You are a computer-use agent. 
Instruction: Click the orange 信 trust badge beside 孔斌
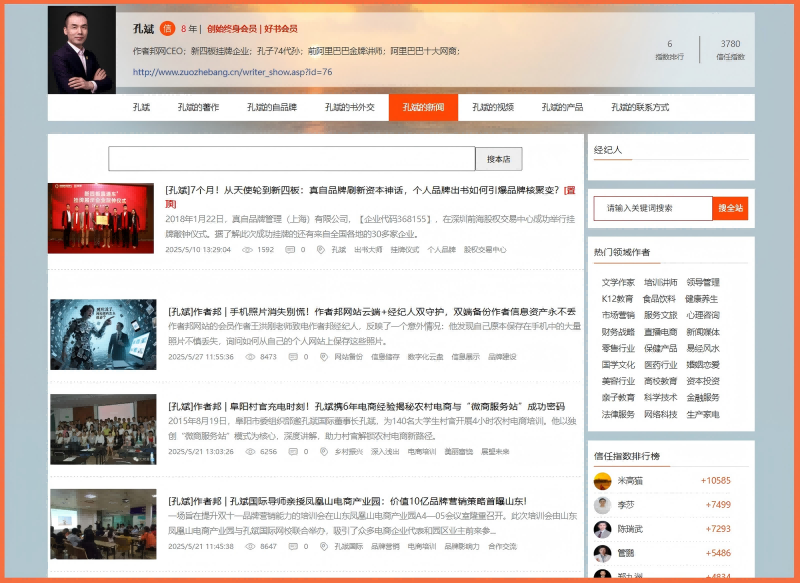coord(166,29)
